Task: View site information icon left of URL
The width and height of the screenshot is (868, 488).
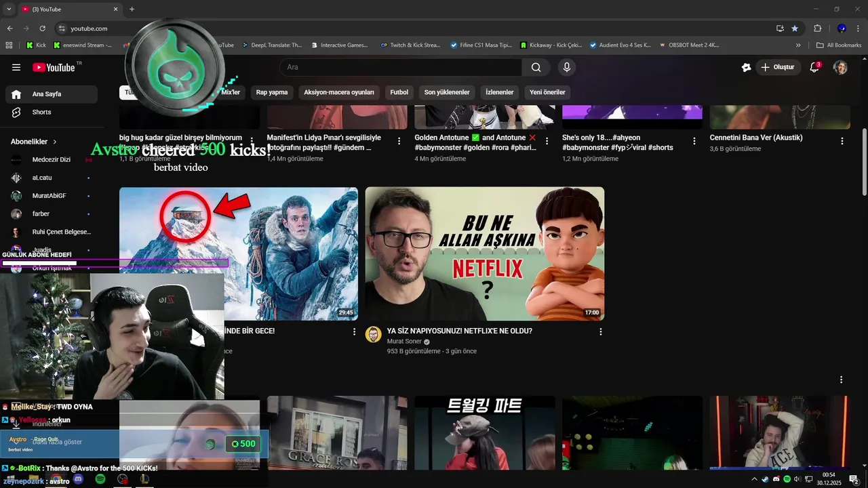Action: coord(62,28)
